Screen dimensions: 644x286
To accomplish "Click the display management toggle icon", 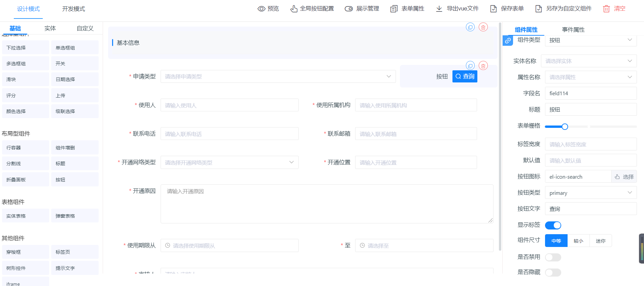I will (349, 9).
